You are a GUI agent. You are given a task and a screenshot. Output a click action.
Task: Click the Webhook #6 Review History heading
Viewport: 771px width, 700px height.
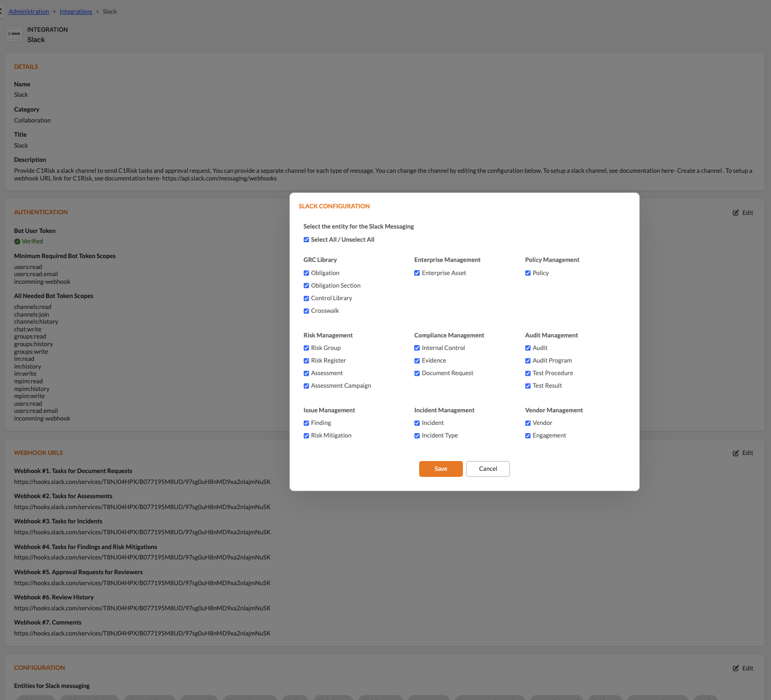click(x=54, y=597)
